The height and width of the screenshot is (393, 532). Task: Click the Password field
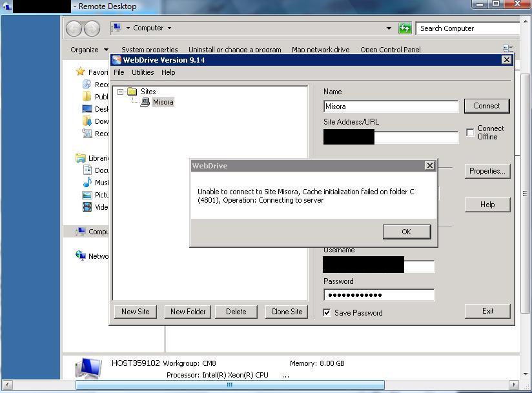click(x=379, y=295)
